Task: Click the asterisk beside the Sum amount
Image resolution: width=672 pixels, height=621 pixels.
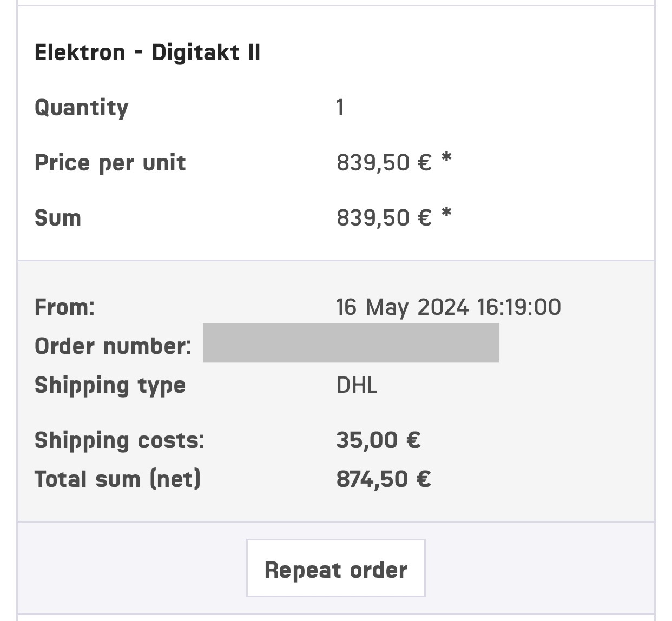Action: point(446,214)
